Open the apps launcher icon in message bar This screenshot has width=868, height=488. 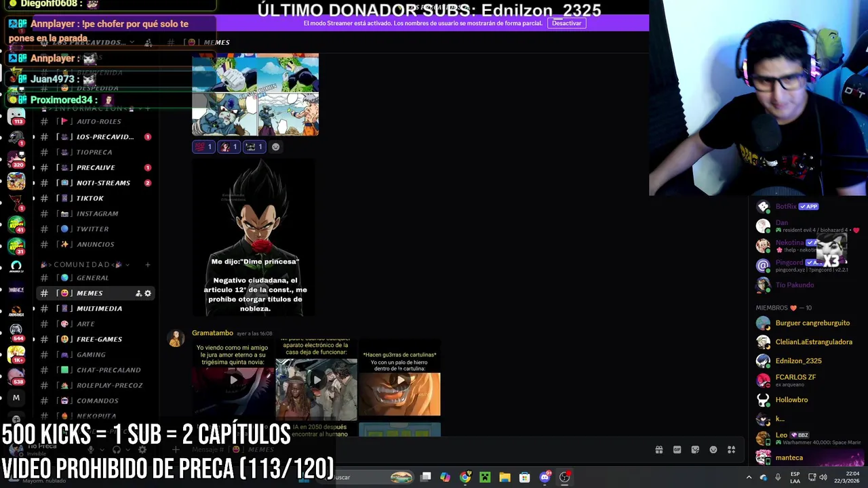coord(732,449)
